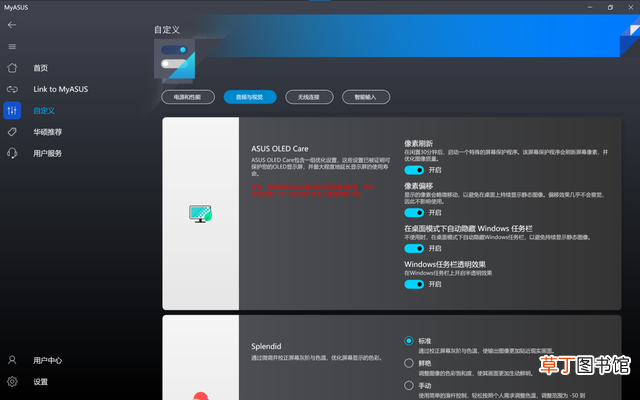Click the Splendid heading

pos(266,346)
